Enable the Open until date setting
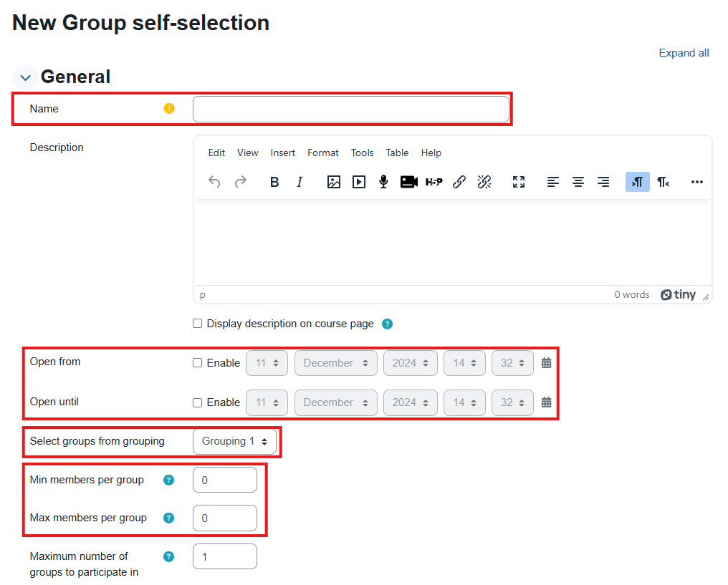The height and width of the screenshot is (585, 728). [x=197, y=402]
